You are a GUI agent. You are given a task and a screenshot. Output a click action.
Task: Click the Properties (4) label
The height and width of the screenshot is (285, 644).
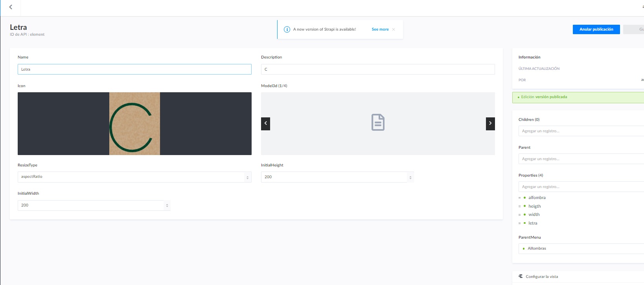[531, 175]
